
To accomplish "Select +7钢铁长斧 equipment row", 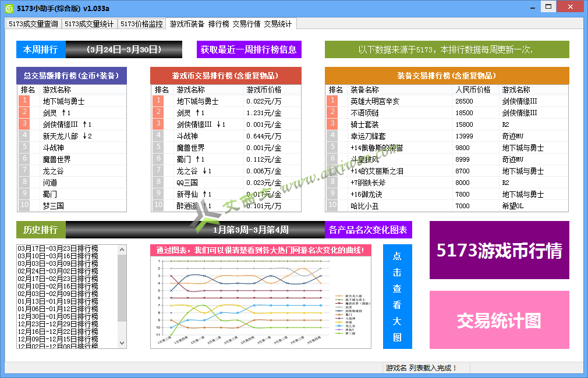I will point(447,183).
